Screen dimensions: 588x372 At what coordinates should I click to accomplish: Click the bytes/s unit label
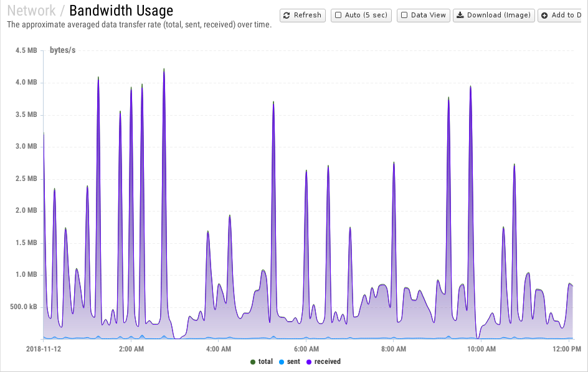coord(63,50)
